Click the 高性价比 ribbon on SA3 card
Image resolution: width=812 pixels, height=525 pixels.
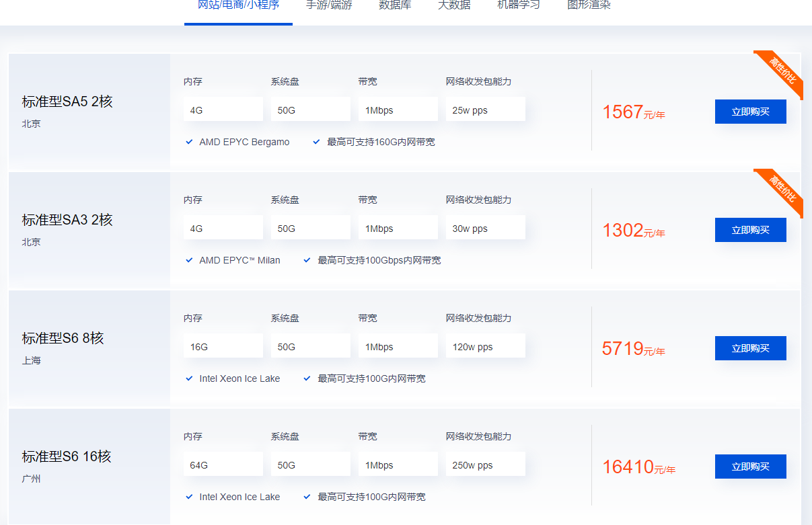click(x=782, y=191)
